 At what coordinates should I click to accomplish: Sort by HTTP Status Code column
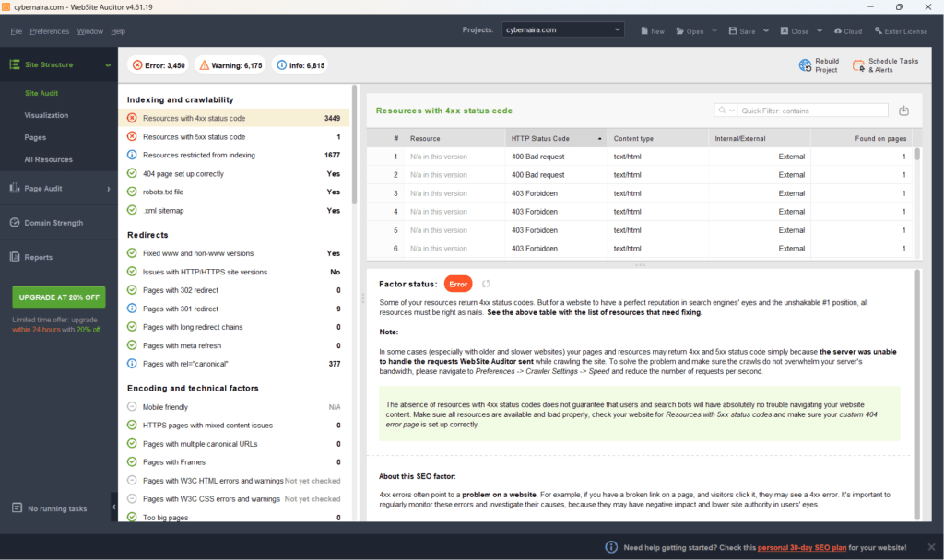tap(556, 138)
